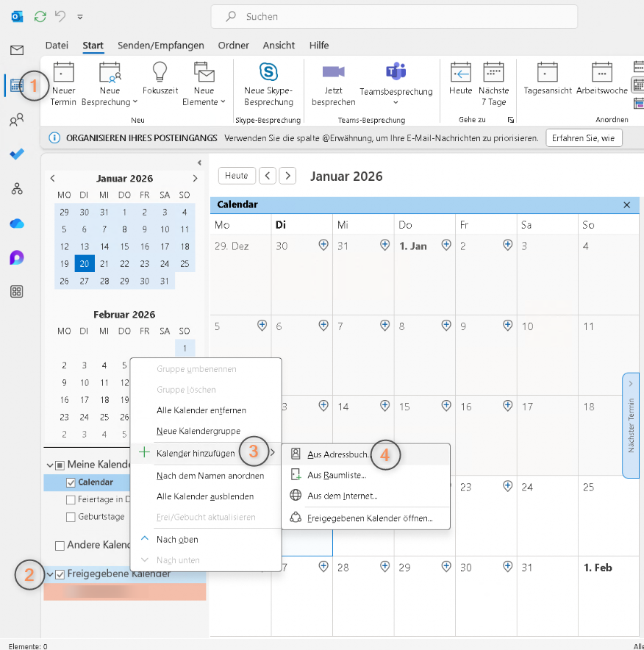644x650 pixels.
Task: Open the Teamsbesprechung dropdown arrow
Action: [396, 102]
